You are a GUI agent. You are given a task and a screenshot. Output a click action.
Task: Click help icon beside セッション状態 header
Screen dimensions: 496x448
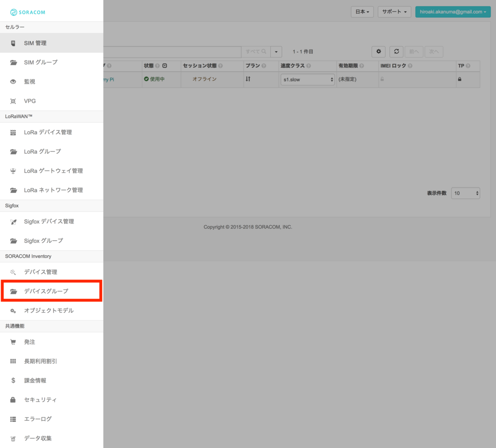point(220,66)
